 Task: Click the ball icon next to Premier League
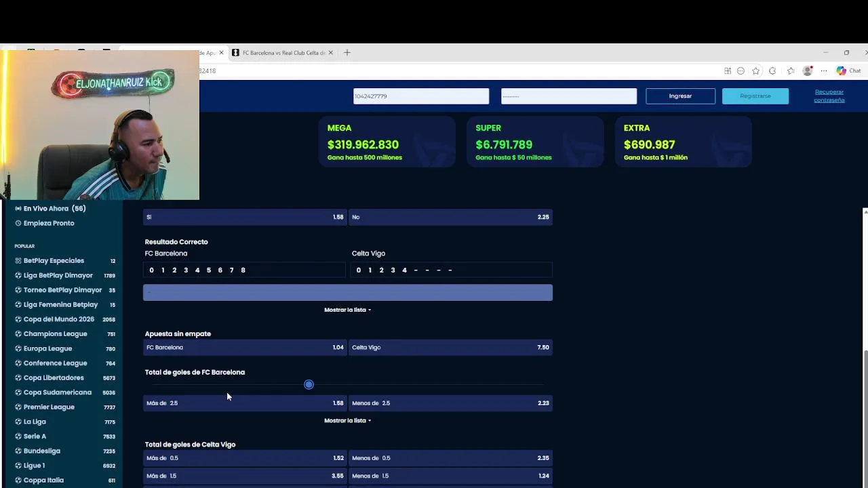coord(18,407)
